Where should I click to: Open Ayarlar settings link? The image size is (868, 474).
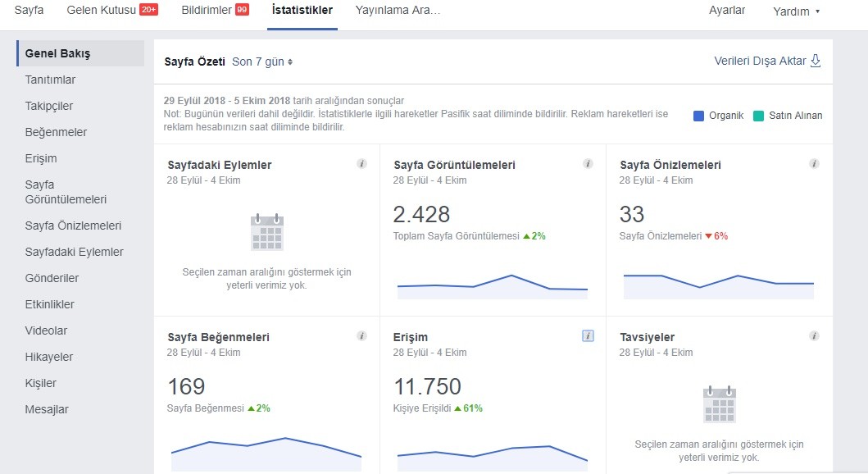pos(727,10)
